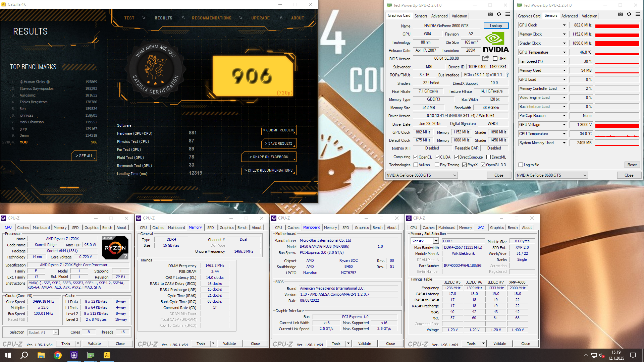
Task: Open taskbar search
Action: [24, 355]
